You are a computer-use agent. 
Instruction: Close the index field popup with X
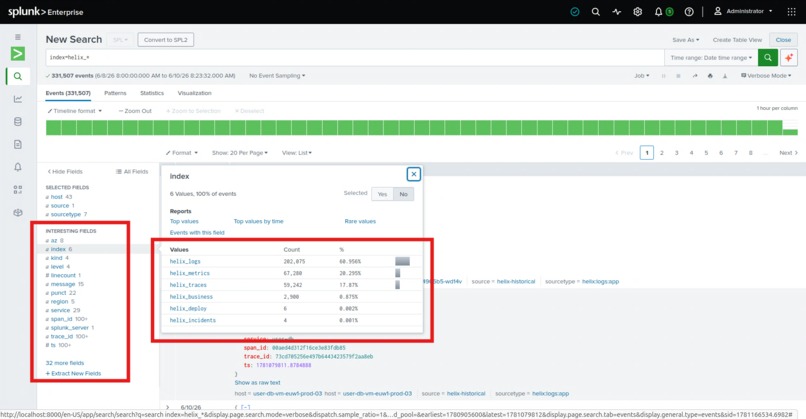(413, 174)
